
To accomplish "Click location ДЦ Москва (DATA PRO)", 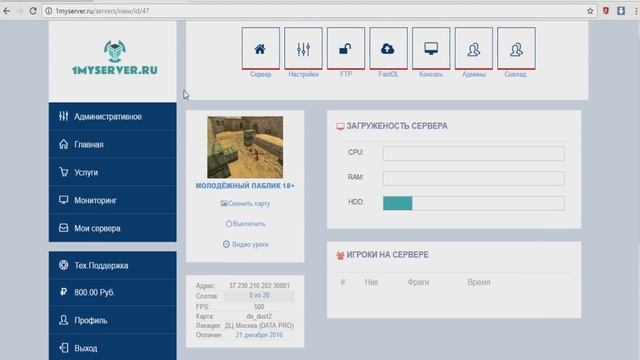I will (259, 326).
